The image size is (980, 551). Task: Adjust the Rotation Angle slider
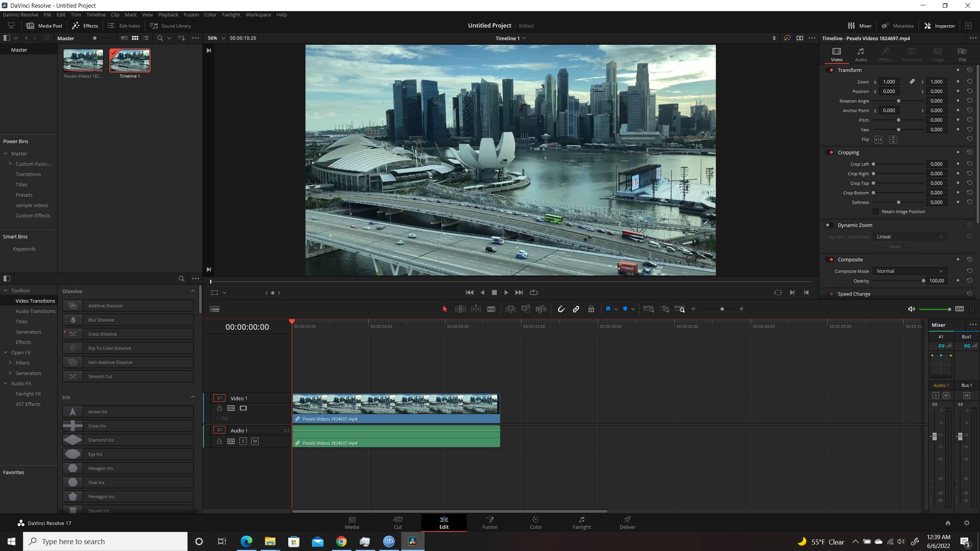[x=899, y=101]
